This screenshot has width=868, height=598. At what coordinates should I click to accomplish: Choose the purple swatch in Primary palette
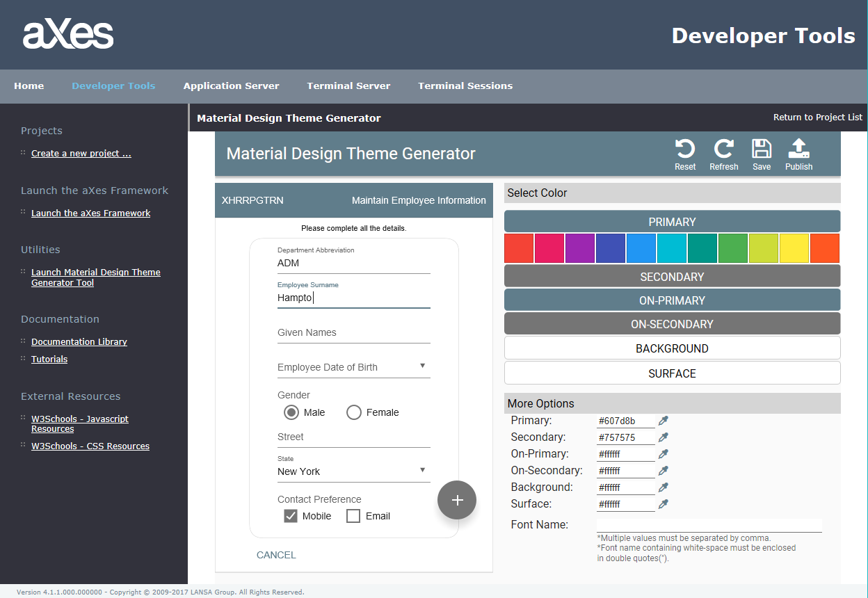point(580,248)
